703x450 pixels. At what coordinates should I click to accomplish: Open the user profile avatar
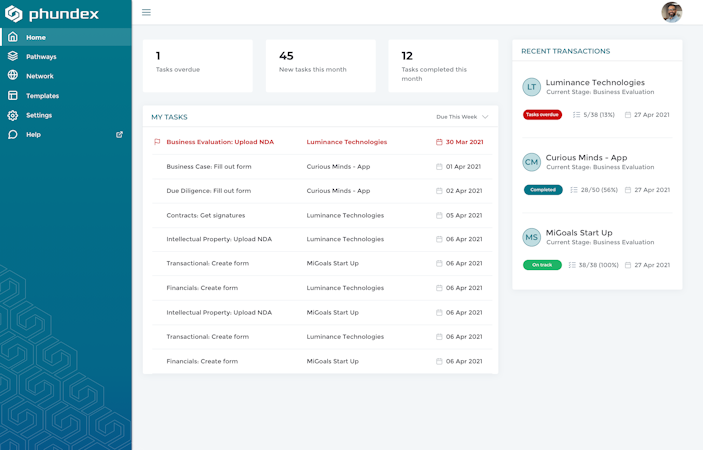click(672, 12)
